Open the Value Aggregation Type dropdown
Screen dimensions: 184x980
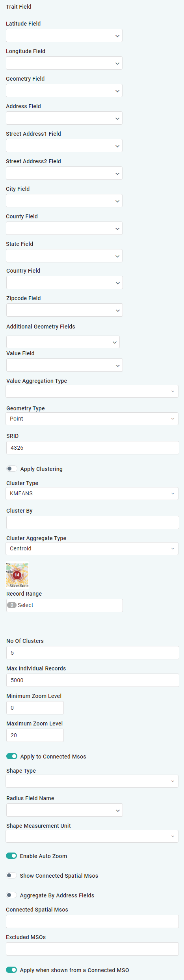pos(92,391)
